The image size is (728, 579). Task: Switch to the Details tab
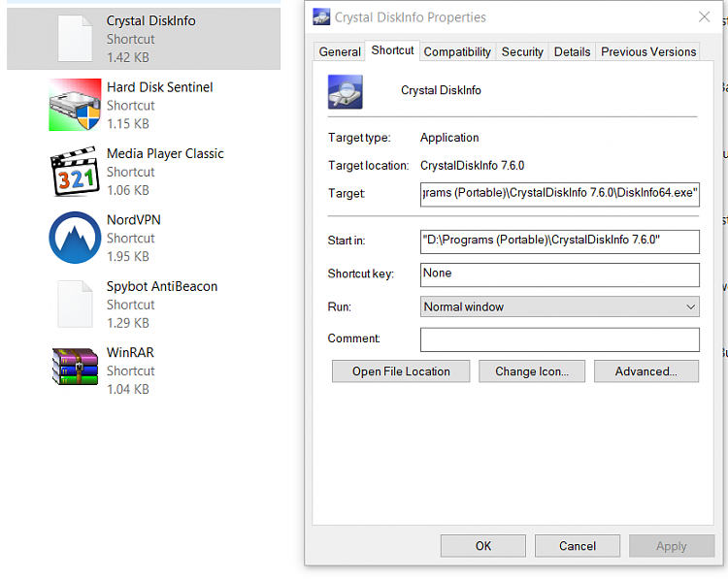click(x=572, y=52)
